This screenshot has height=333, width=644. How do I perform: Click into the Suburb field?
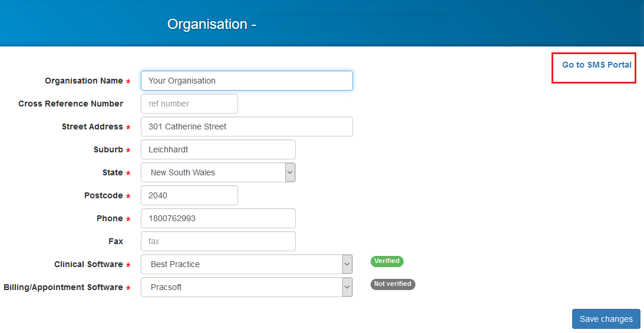point(218,149)
